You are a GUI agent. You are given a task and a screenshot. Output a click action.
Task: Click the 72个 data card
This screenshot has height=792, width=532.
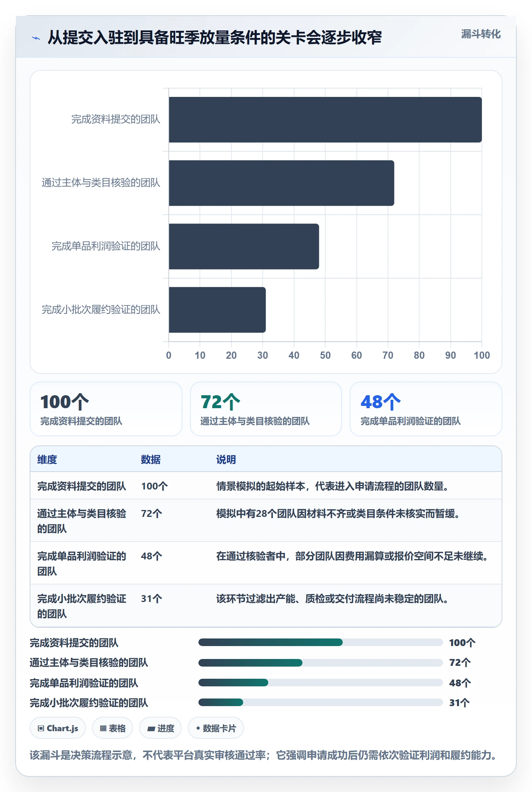pos(266,409)
